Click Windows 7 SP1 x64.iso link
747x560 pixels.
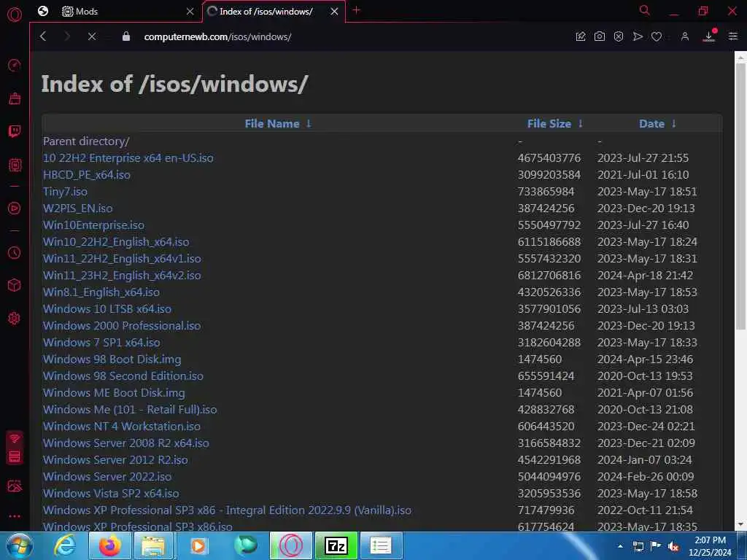(x=101, y=343)
